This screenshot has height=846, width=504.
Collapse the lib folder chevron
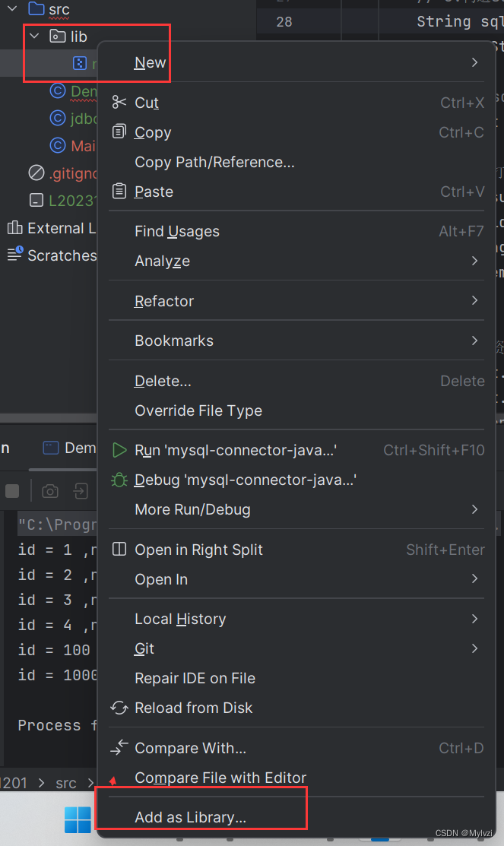[x=34, y=36]
